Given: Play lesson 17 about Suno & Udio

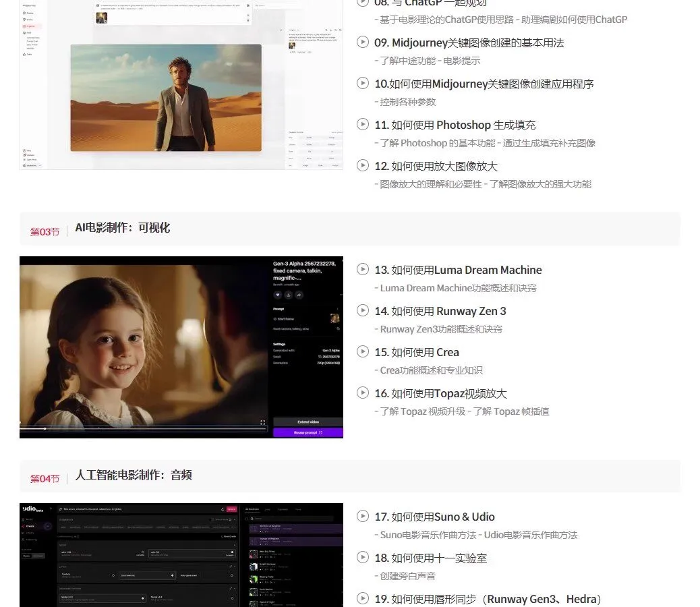Looking at the screenshot, I should [363, 517].
